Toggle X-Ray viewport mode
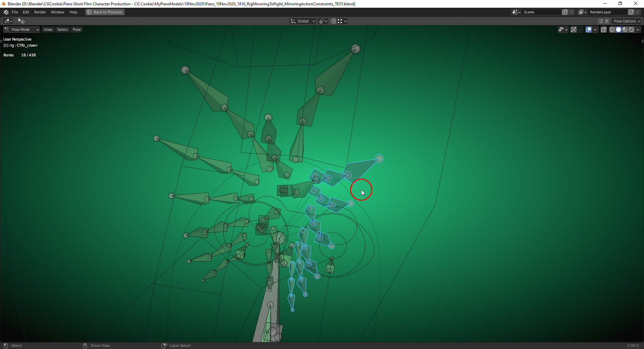Image resolution: width=644 pixels, height=349 pixels. (x=604, y=30)
